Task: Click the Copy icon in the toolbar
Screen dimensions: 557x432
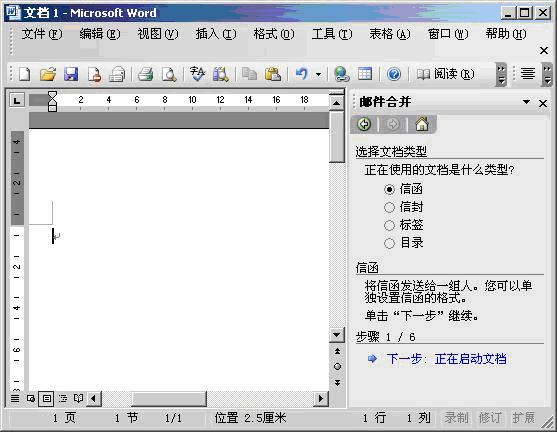Action: [x=249, y=74]
